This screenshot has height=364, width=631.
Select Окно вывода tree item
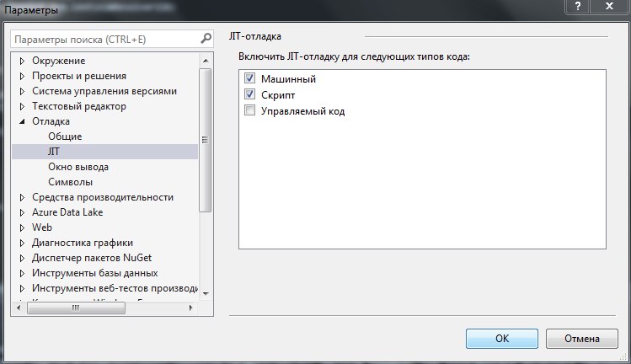(x=78, y=167)
